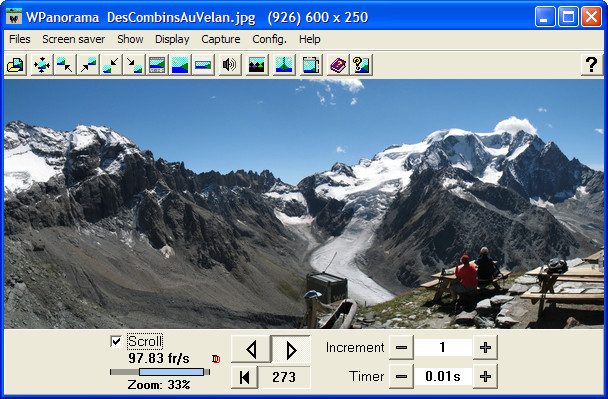Viewport: 608px width, 399px height.
Task: Open the Screen saver menu
Action: click(74, 39)
